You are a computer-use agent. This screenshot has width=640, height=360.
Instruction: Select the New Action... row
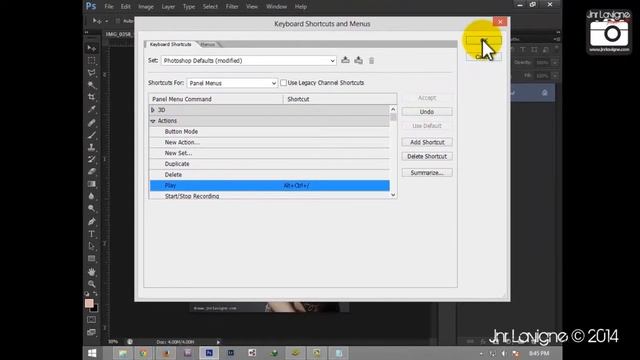click(x=269, y=142)
